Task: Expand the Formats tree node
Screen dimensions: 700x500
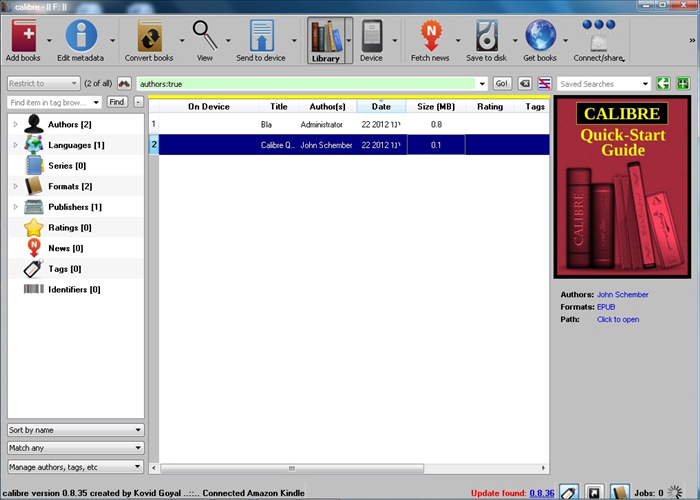Action: point(16,186)
